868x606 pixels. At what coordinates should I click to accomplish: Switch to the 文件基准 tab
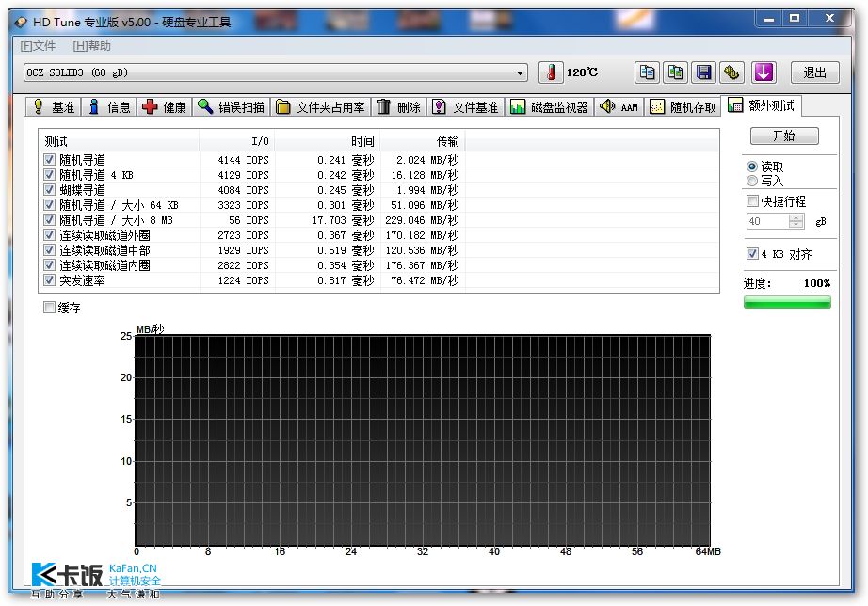click(466, 107)
